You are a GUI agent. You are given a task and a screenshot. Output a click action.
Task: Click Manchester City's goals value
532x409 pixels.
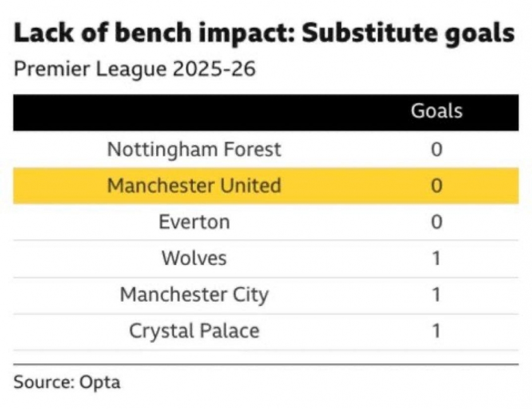pos(437,295)
